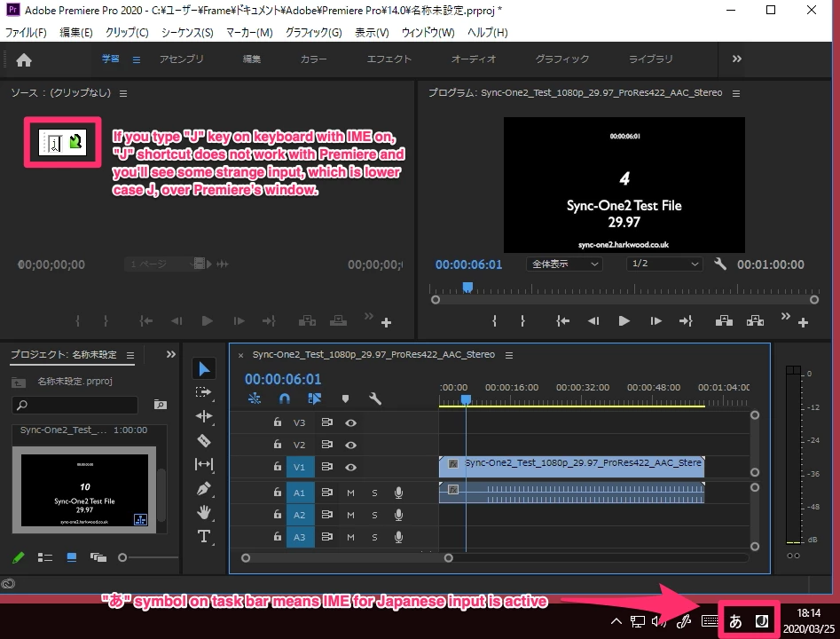The width and height of the screenshot is (840, 639).
Task: Open Program monitor settings wrench
Action: pyautogui.click(x=720, y=264)
